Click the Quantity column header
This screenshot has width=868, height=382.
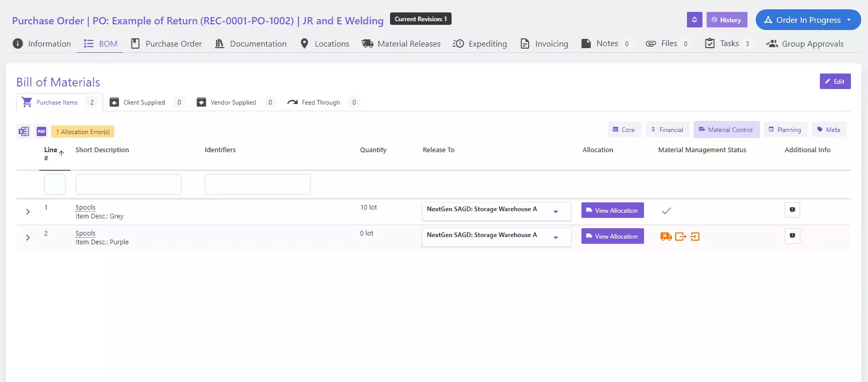373,150
